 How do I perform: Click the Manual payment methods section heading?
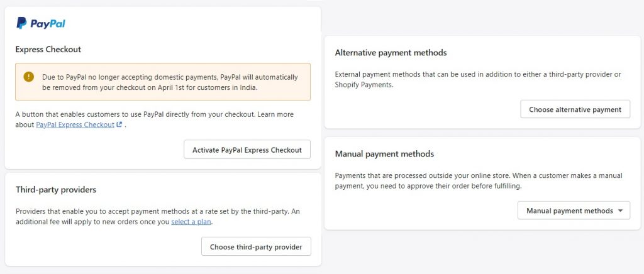(x=384, y=154)
